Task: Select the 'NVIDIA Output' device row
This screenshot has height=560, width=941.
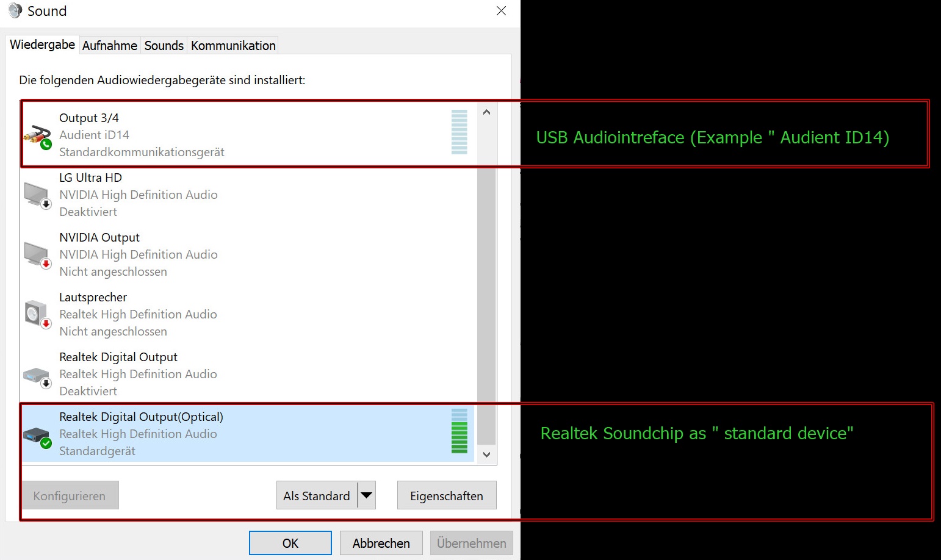Action: pyautogui.click(x=248, y=255)
